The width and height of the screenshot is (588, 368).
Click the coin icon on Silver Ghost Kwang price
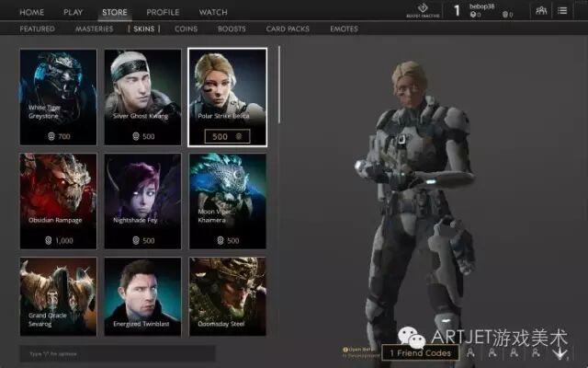[x=136, y=136]
